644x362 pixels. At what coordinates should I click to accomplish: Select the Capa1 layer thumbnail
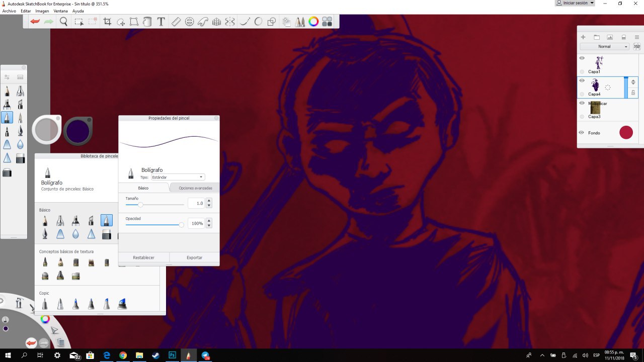[599, 62]
